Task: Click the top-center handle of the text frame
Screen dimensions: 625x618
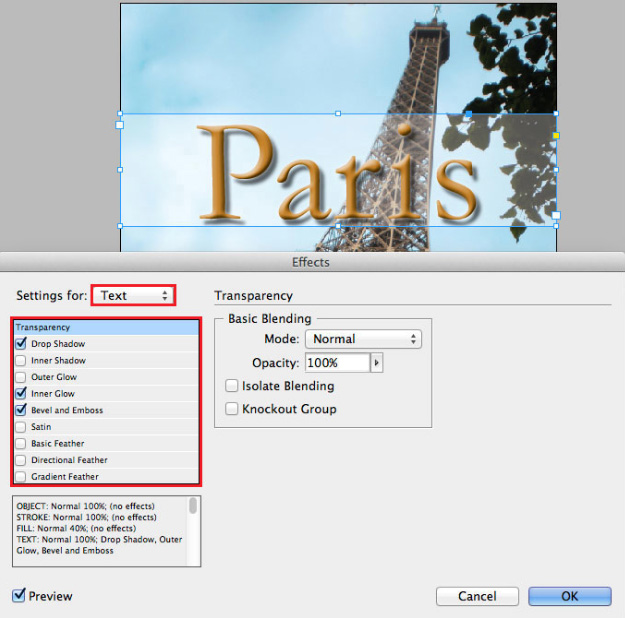Action: click(338, 114)
